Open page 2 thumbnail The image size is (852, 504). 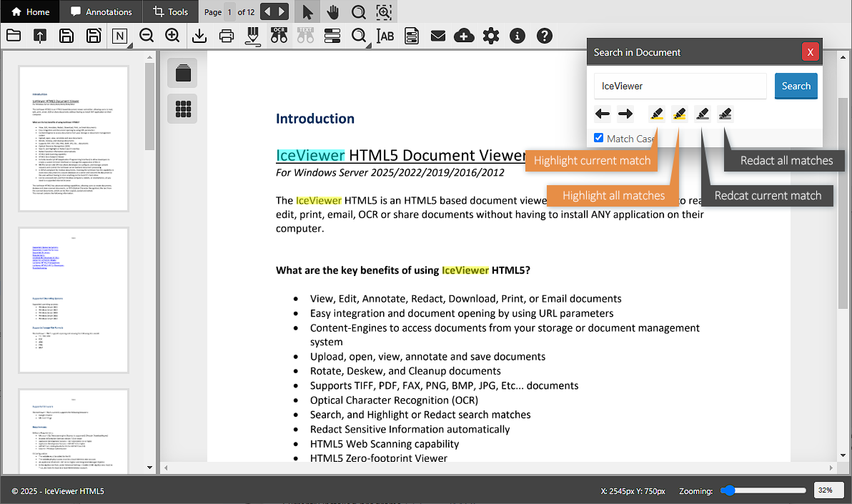(74, 301)
